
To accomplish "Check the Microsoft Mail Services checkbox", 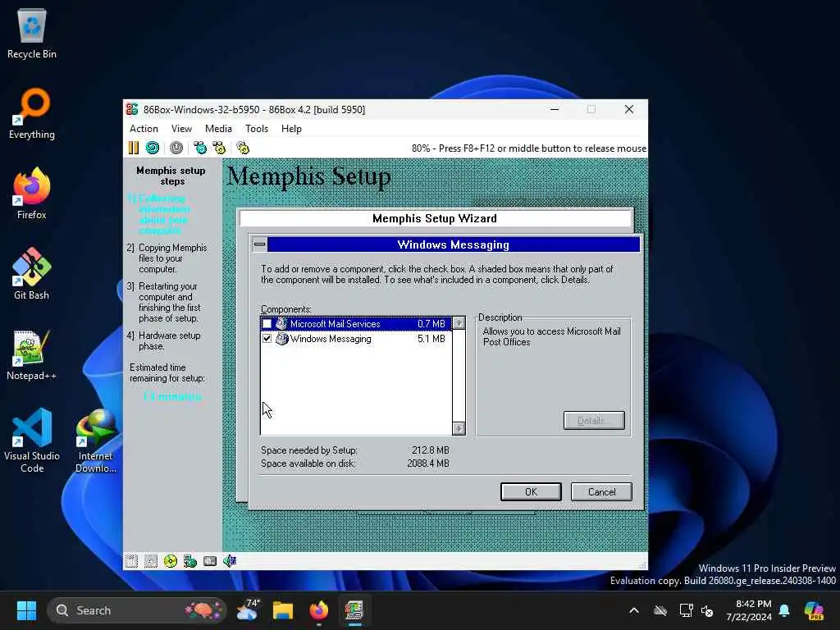I will click(x=267, y=323).
